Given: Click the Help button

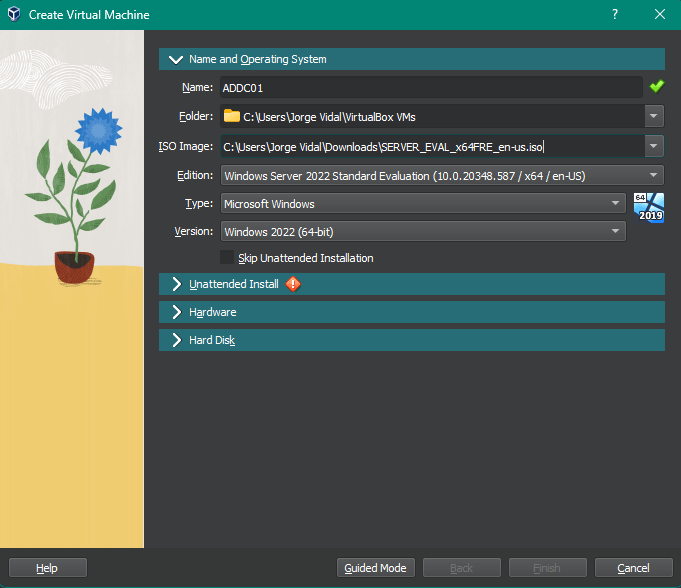Looking at the screenshot, I should (x=48, y=568).
